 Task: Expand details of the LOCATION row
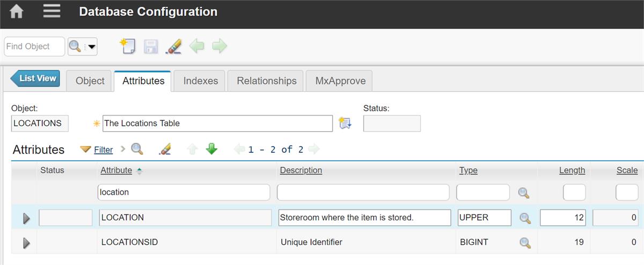(x=26, y=218)
